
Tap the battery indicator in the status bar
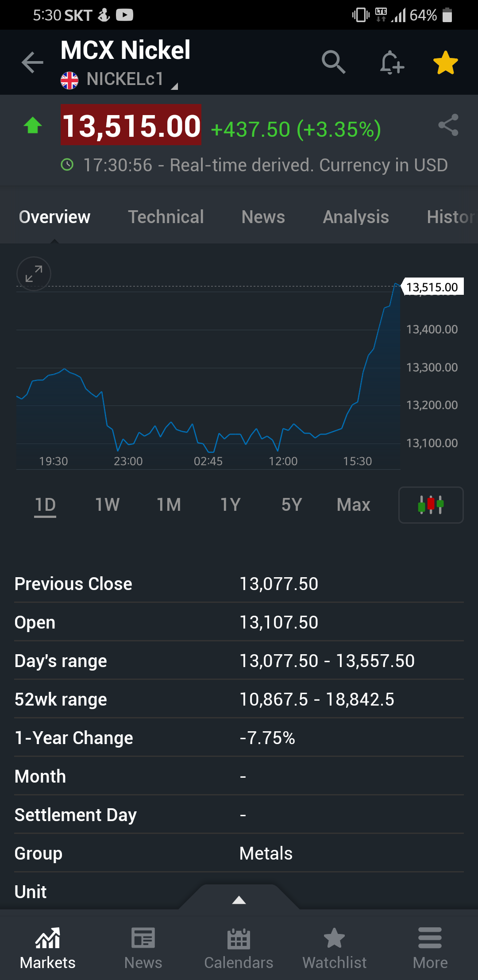pyautogui.click(x=447, y=15)
